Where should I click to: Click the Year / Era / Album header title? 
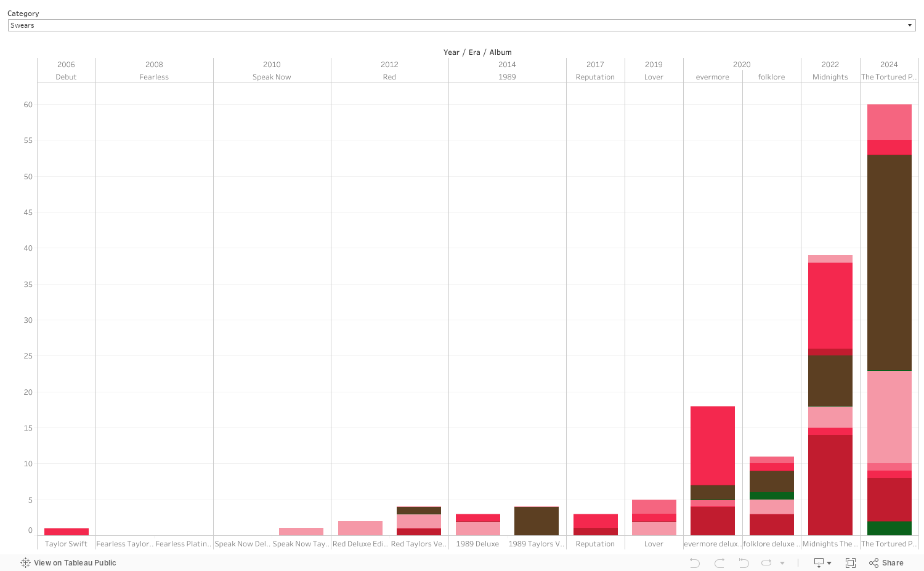click(x=477, y=52)
